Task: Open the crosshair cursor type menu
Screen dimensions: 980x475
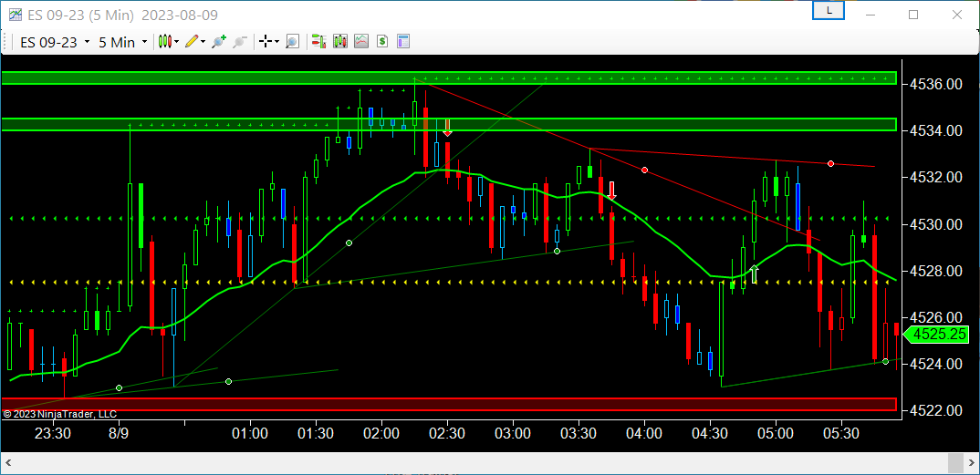Action: click(x=269, y=42)
